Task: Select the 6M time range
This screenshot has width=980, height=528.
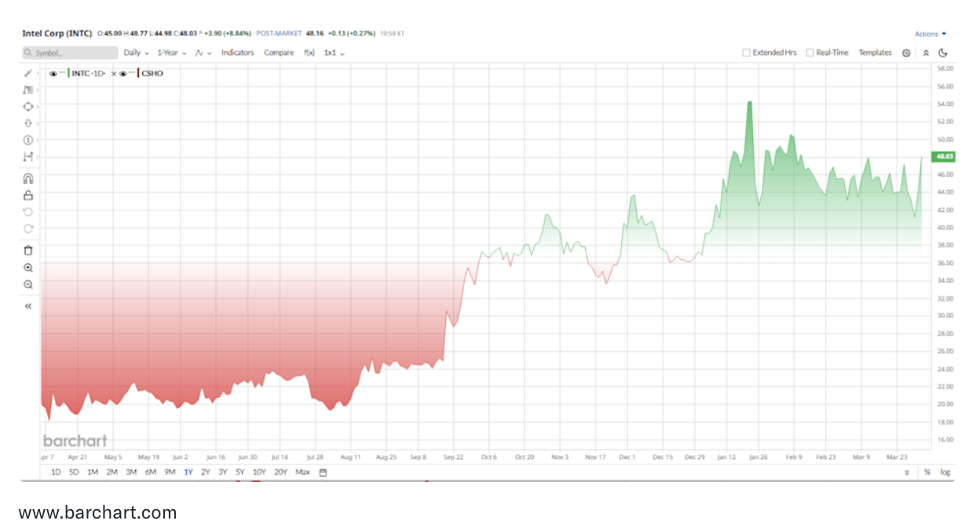Action: [x=151, y=472]
